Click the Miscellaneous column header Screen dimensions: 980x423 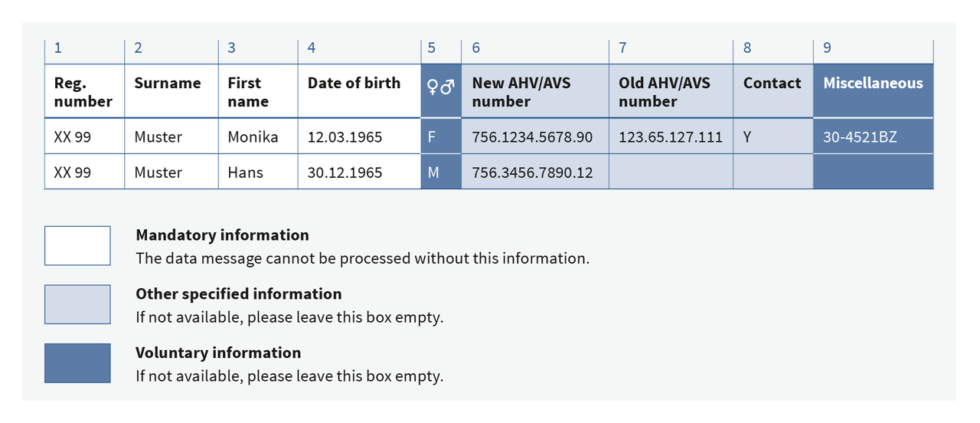click(873, 84)
